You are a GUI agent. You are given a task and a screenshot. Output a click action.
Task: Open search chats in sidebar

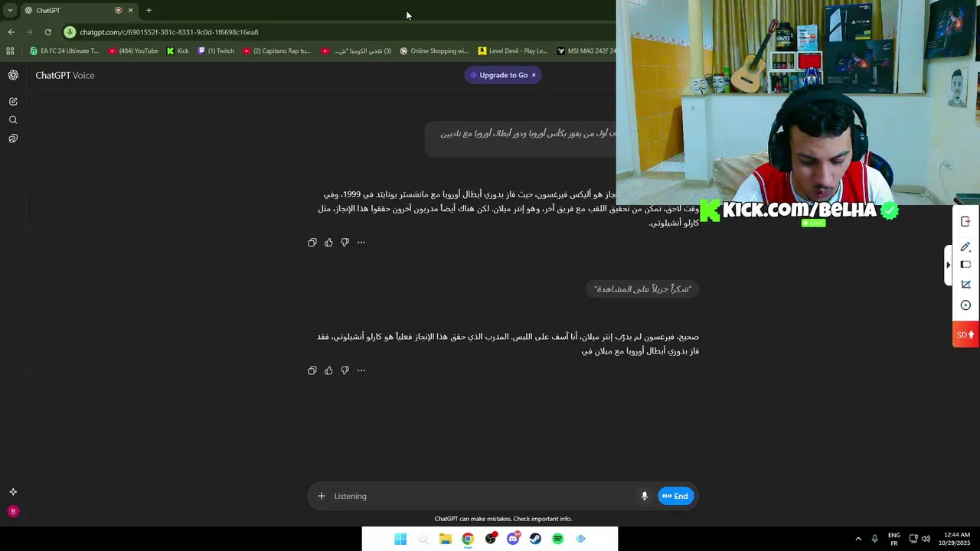click(x=13, y=120)
